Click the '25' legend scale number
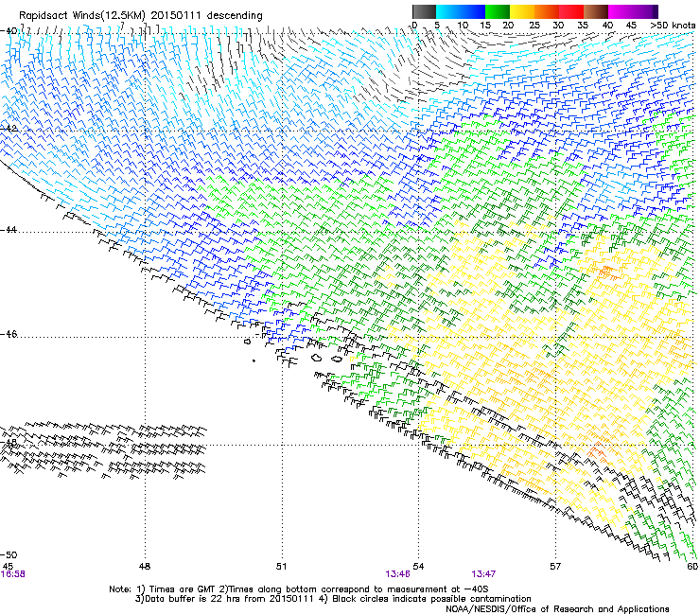This screenshot has height=615, width=700. coord(534,26)
